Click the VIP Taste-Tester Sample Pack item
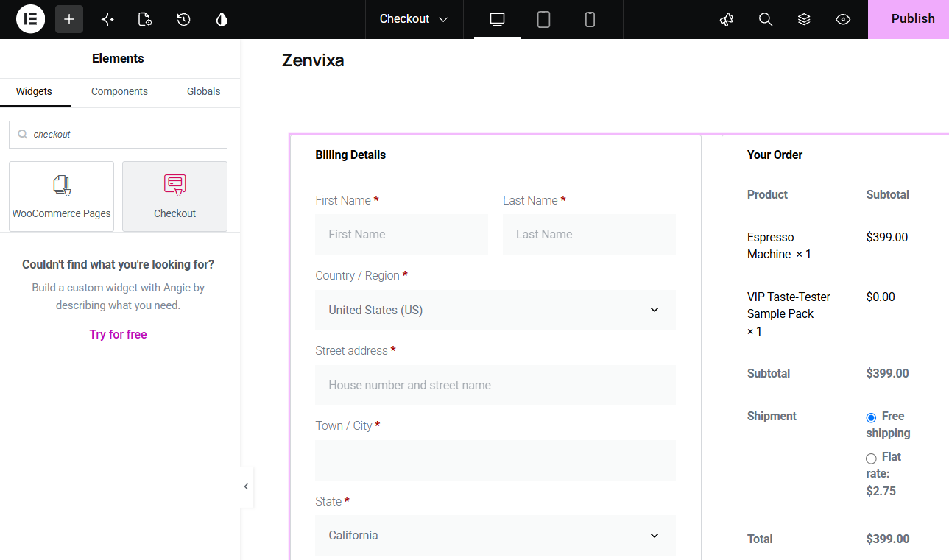The height and width of the screenshot is (560, 949). [x=789, y=313]
